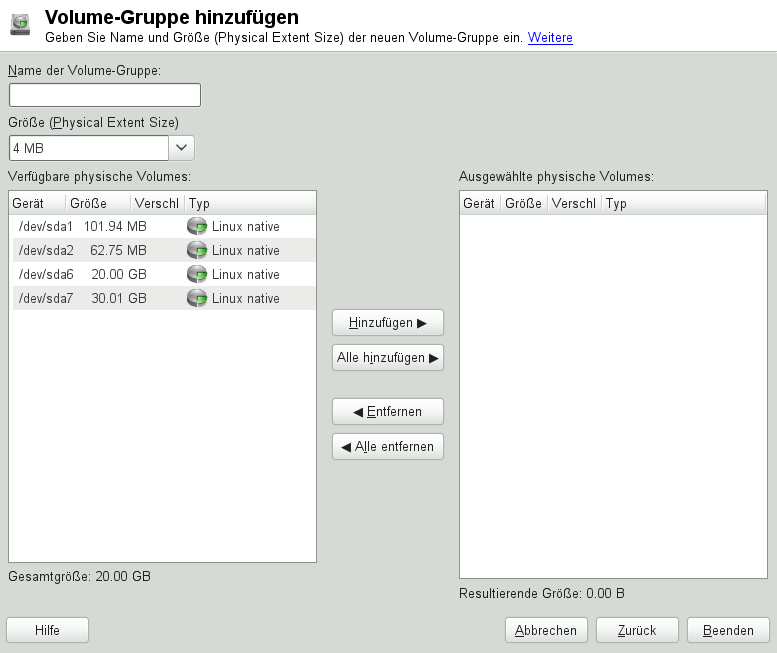Click Abbrechen to cancel

coord(546,630)
